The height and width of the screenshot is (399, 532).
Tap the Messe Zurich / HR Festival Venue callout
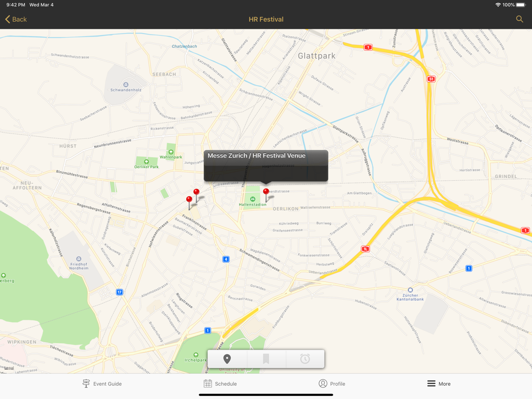265,165
